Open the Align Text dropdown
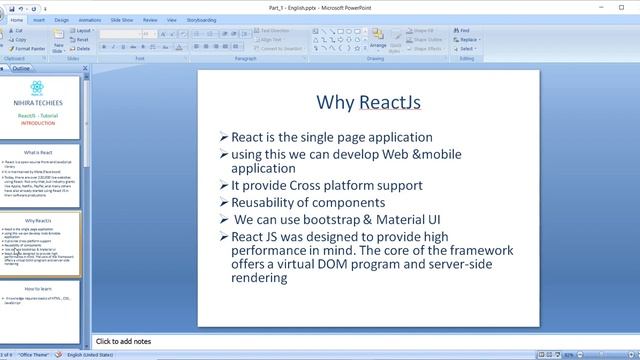 click(x=270, y=40)
